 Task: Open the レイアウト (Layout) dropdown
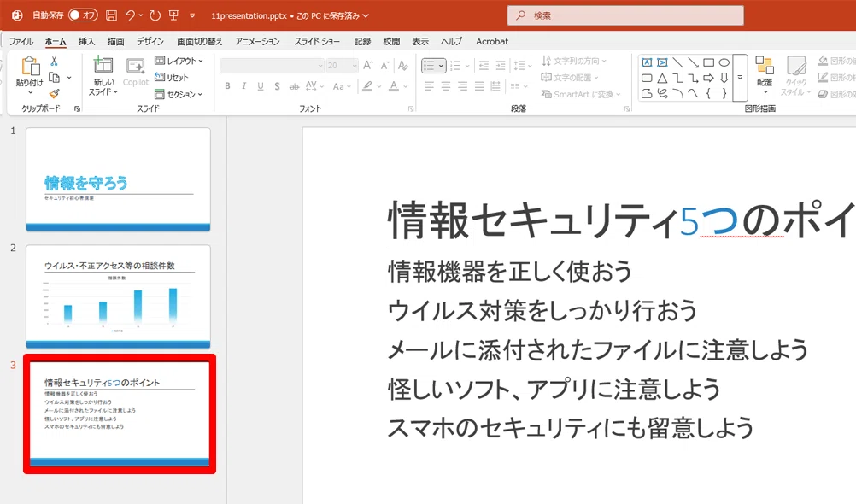[179, 61]
